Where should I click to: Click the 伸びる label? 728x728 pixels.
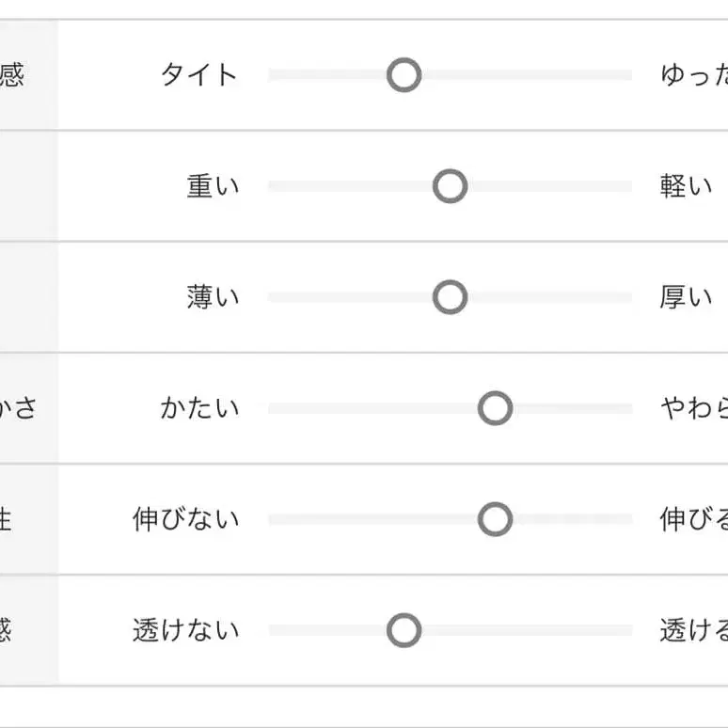click(x=694, y=519)
